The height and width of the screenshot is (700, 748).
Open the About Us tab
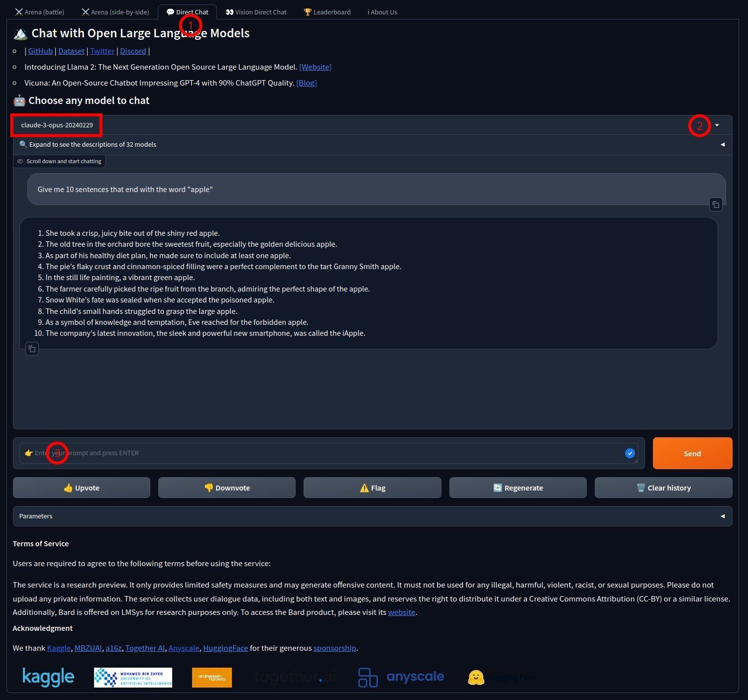[x=382, y=12]
